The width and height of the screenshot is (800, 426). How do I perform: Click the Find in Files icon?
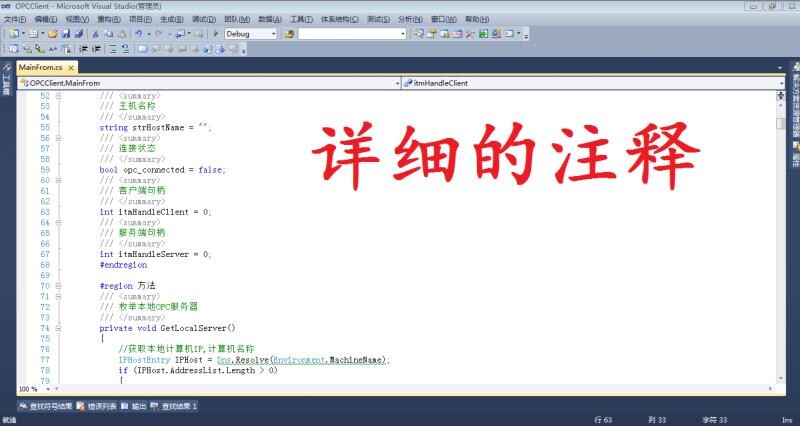pyautogui.click(x=289, y=34)
